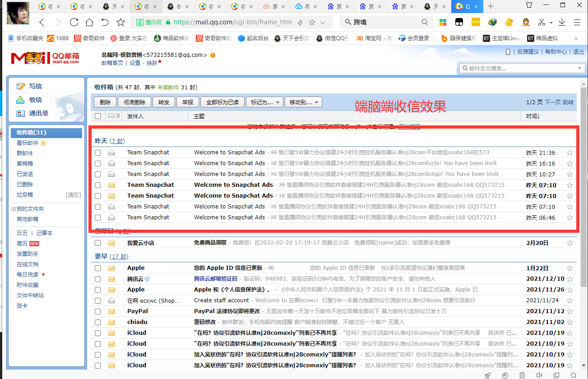
Task: Click the rocket icon in status bar
Action: pos(488,375)
